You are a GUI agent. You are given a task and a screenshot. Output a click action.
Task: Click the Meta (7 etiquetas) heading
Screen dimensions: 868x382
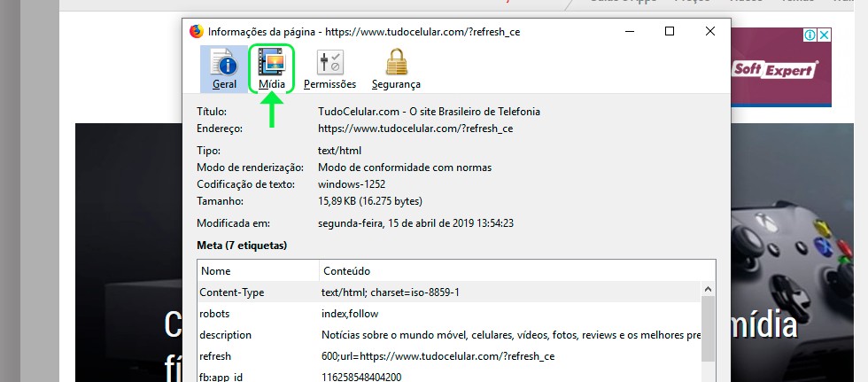click(x=242, y=246)
